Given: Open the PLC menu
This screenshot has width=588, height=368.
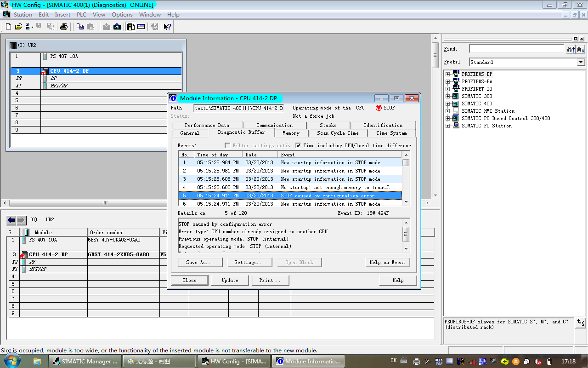Looking at the screenshot, I should click(x=81, y=15).
